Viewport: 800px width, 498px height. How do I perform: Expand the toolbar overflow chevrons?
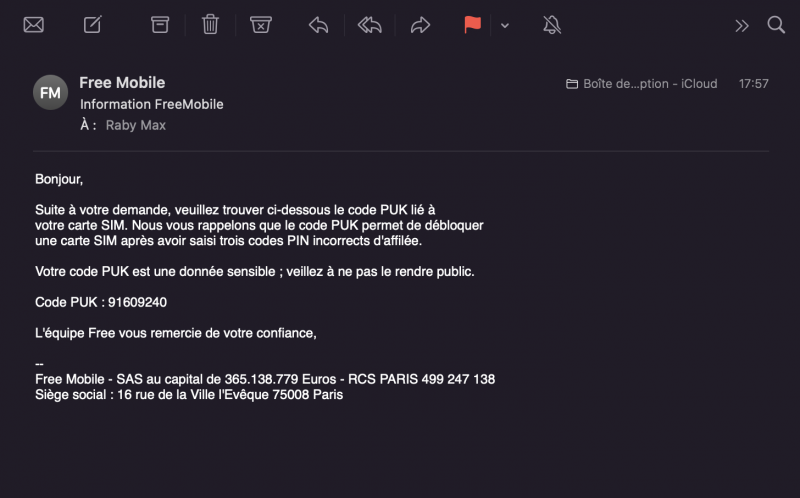pyautogui.click(x=741, y=26)
